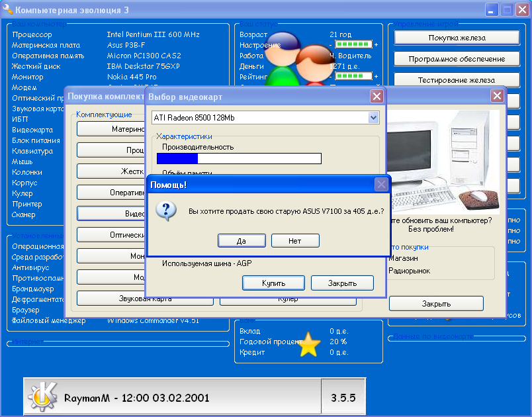532x417 pixels.
Task: Click the Антивирус row in installed software
Action: tap(30, 267)
